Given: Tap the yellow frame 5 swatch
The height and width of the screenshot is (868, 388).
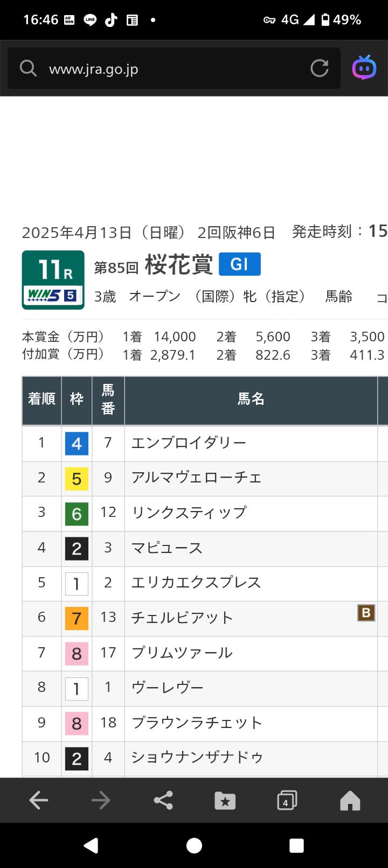Looking at the screenshot, I should click(77, 479).
